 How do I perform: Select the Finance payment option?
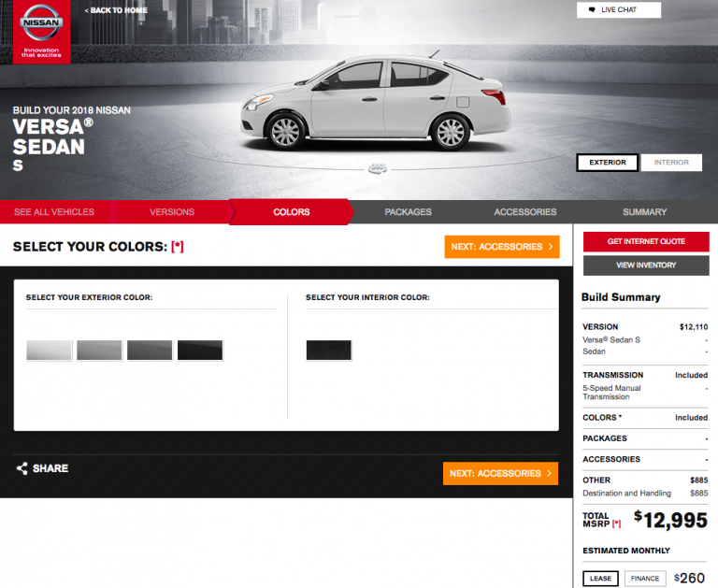pos(645,579)
